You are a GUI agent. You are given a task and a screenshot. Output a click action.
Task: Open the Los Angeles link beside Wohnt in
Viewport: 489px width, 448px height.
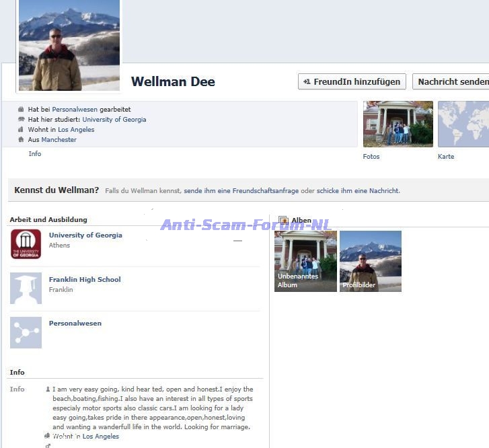[76, 129]
